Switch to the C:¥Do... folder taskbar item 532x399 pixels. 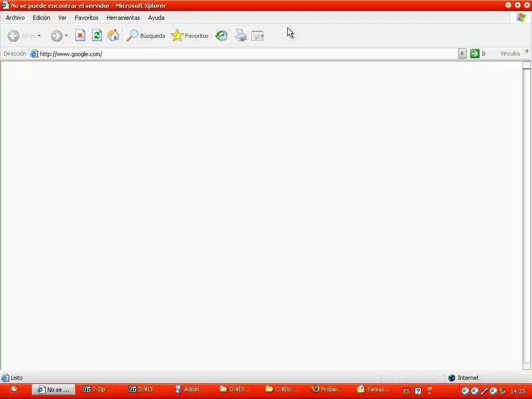pyautogui.click(x=281, y=390)
